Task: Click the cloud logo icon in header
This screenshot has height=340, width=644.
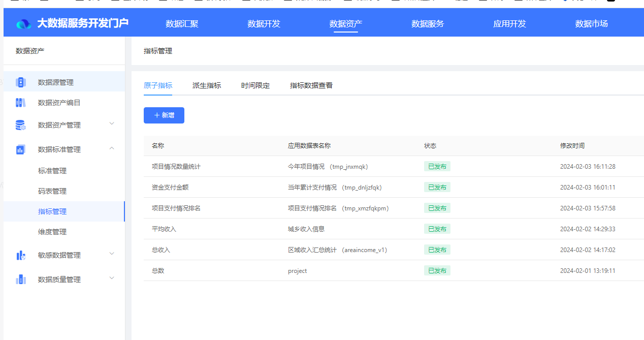Action: 24,24
